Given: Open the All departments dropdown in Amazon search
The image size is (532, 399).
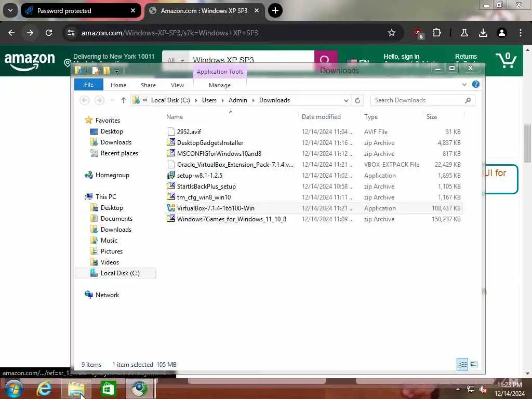Looking at the screenshot, I should click(x=176, y=60).
